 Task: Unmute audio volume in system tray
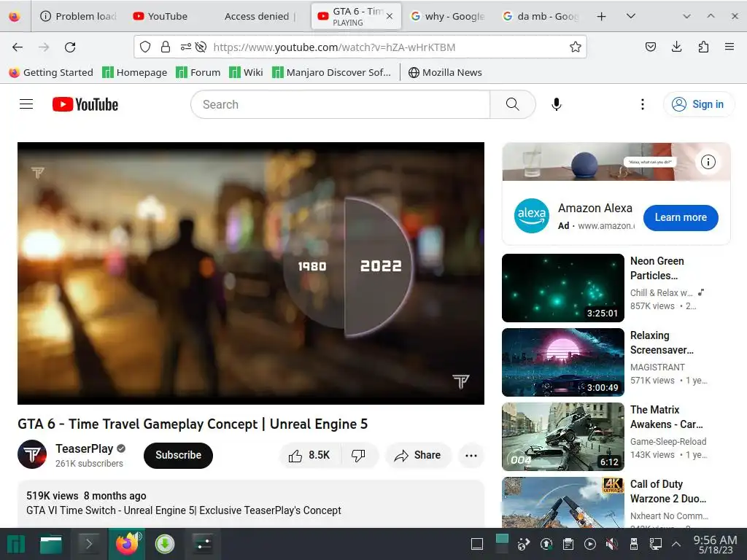coord(612,544)
